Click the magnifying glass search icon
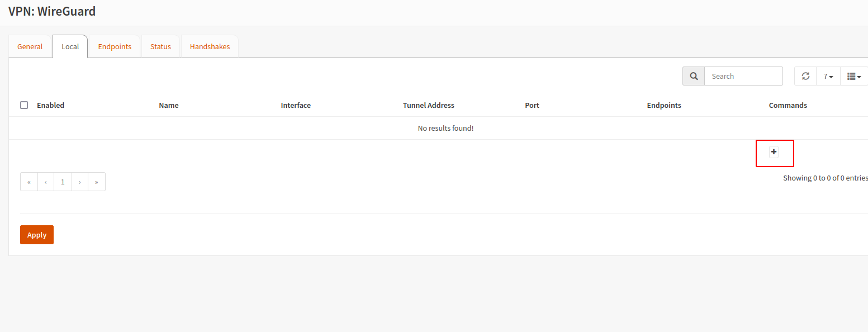Screen dimensions: 868x332 (694, 76)
